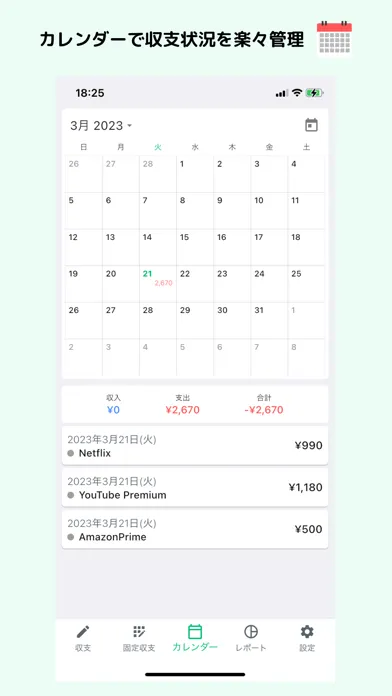Viewport: 392px width, 696px height.
Task: Tap the today calendar icon
Action: [311, 125]
